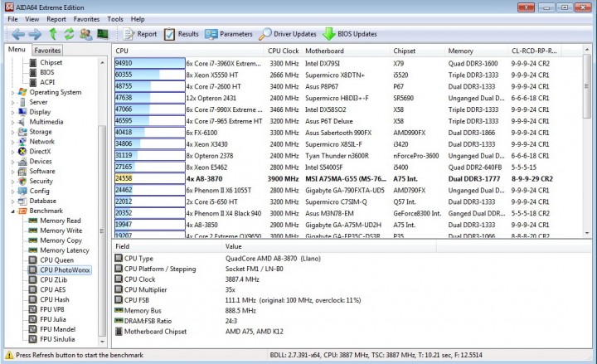Open the View menu

[32, 19]
